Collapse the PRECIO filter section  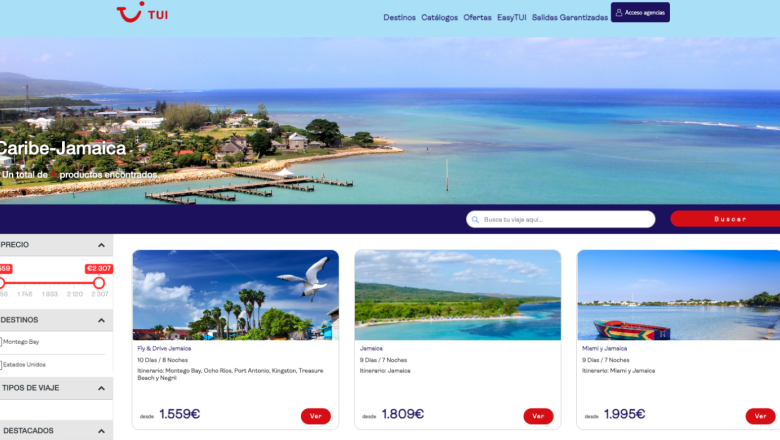point(101,245)
